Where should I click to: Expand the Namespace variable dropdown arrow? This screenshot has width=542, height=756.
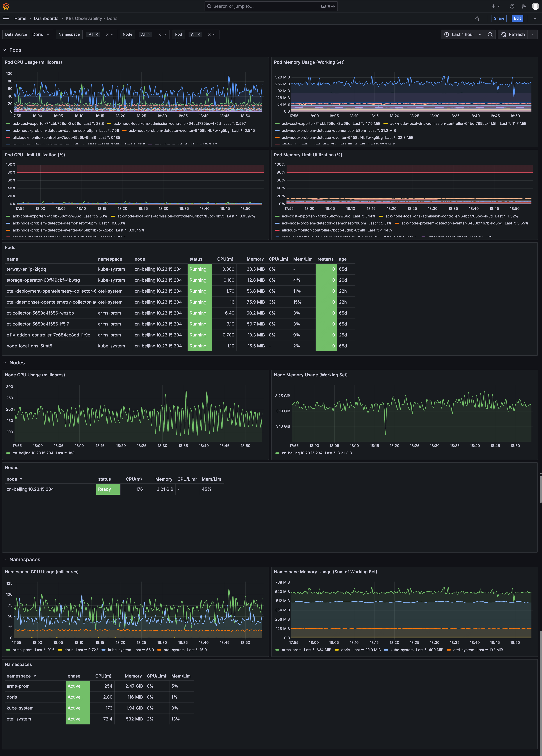coord(112,35)
